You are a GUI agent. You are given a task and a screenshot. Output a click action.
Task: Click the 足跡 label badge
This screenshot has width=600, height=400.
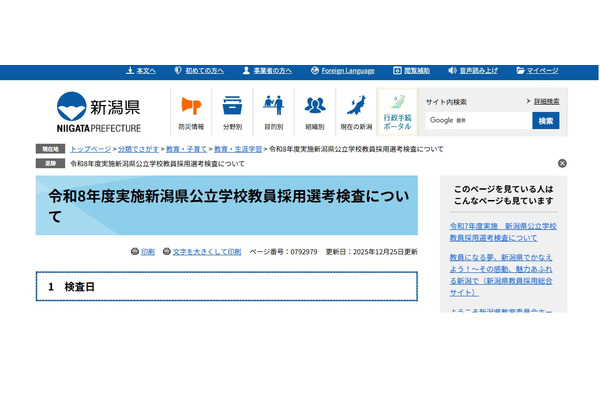[50, 163]
